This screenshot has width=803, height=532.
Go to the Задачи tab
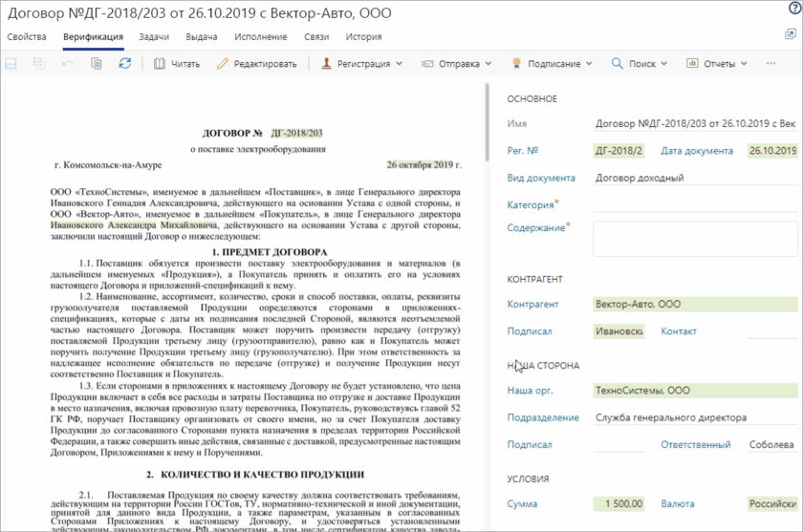point(154,37)
